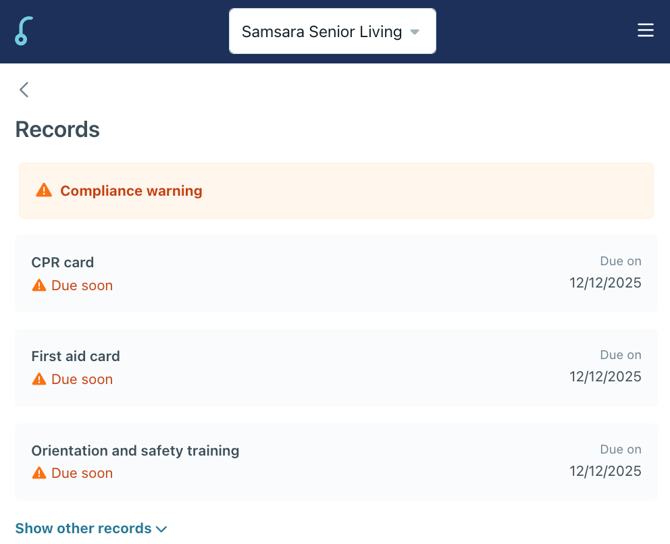
Task: Click the chevron next to Show other records
Action: tap(162, 529)
